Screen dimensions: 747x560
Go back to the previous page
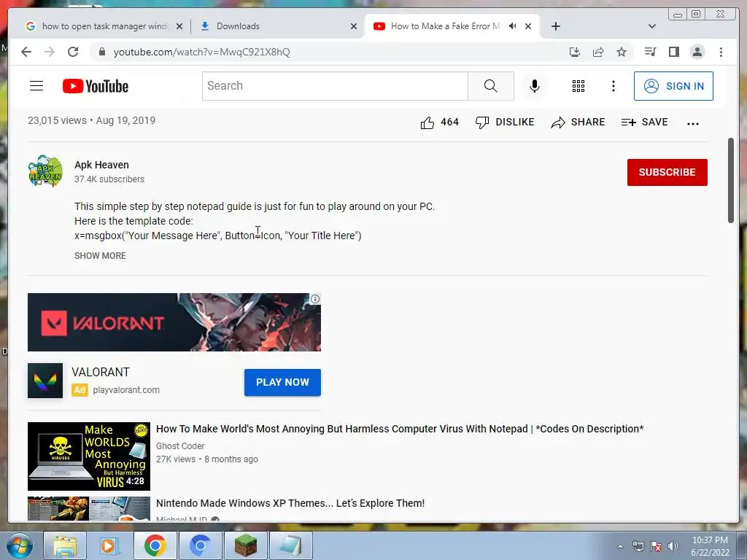pyautogui.click(x=26, y=52)
